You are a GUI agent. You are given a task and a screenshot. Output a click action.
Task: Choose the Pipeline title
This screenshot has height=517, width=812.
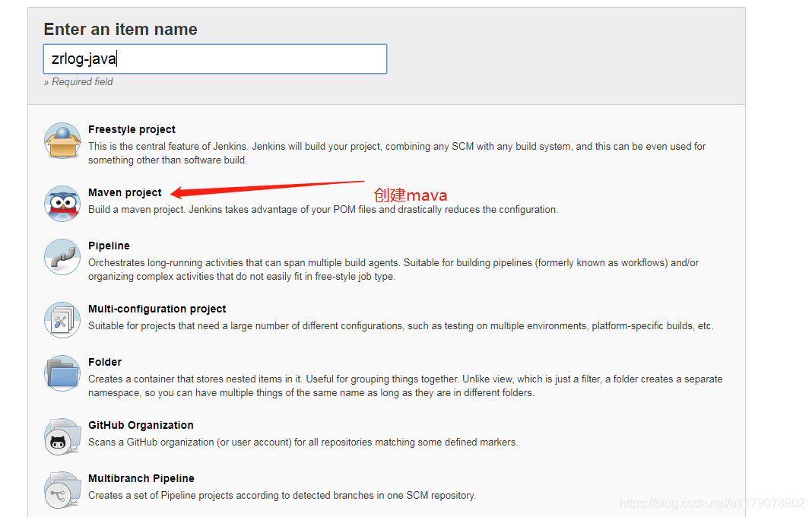coord(109,246)
